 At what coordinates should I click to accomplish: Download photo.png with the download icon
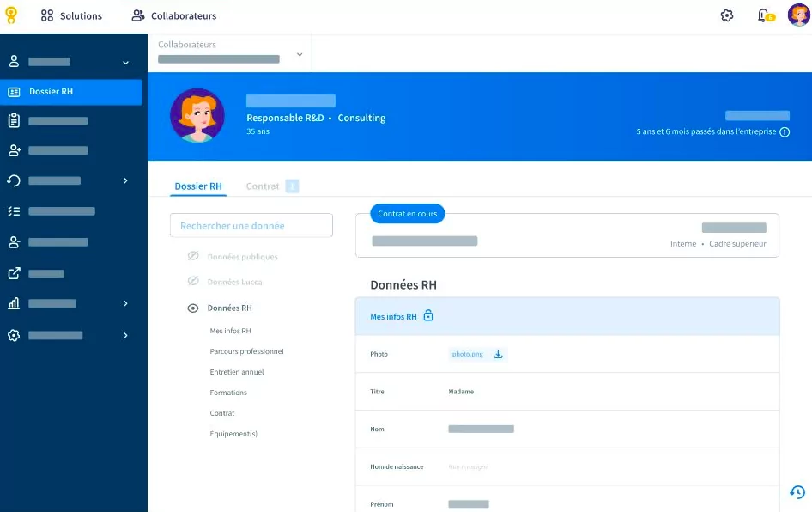pyautogui.click(x=498, y=354)
